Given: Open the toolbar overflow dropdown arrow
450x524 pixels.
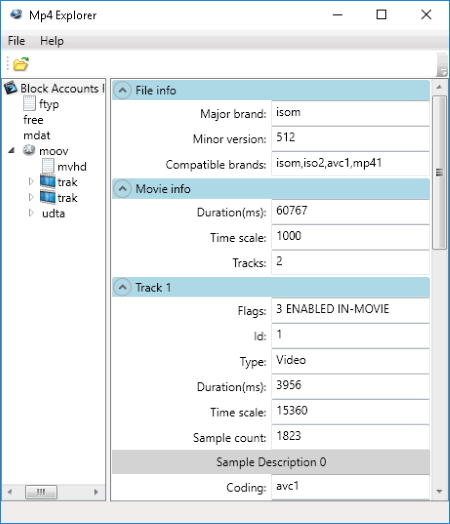Looking at the screenshot, I should click(443, 72).
